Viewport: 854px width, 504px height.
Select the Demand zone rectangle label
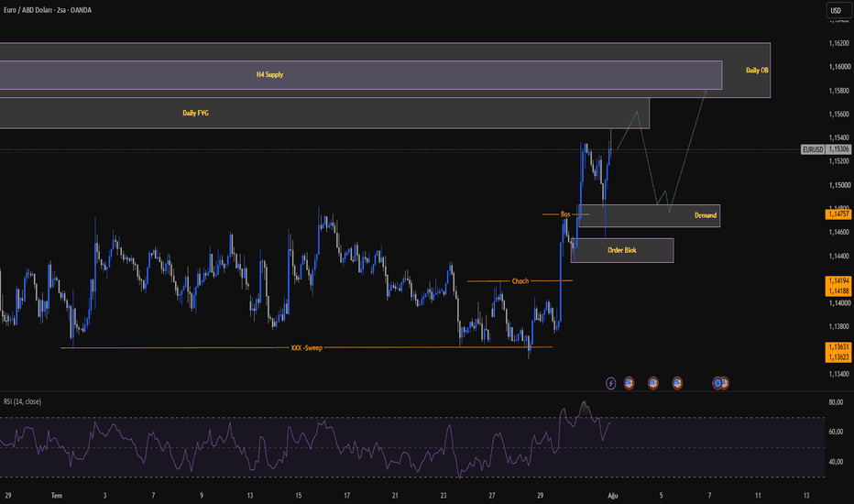coord(706,215)
